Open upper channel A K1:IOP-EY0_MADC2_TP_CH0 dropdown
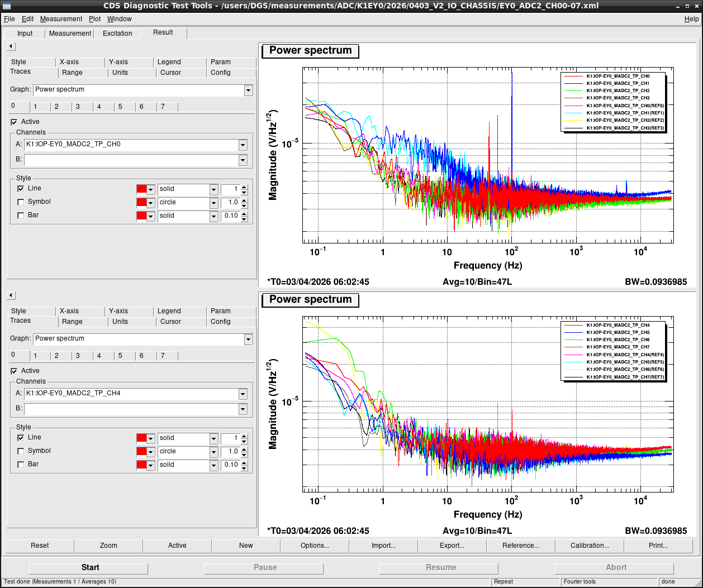The height and width of the screenshot is (588, 703). pyautogui.click(x=243, y=145)
